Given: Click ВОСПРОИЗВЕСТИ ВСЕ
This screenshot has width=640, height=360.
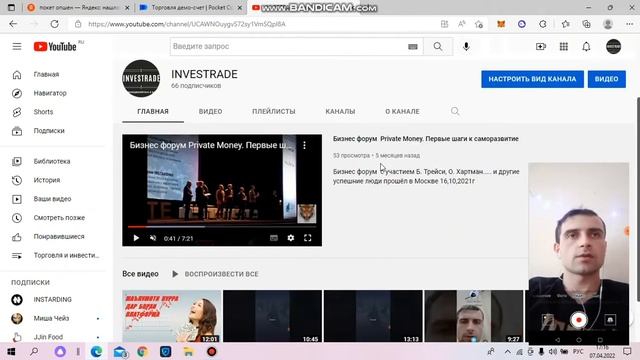Looking at the screenshot, I should coord(215,274).
